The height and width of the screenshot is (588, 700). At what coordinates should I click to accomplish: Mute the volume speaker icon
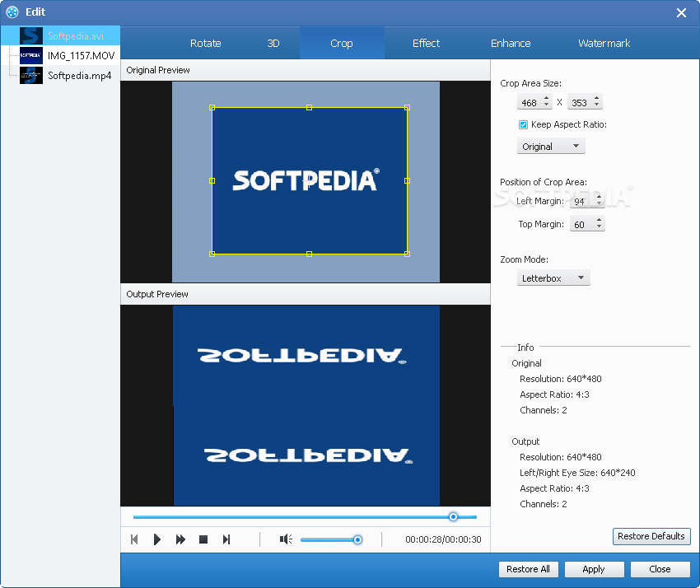(x=286, y=539)
